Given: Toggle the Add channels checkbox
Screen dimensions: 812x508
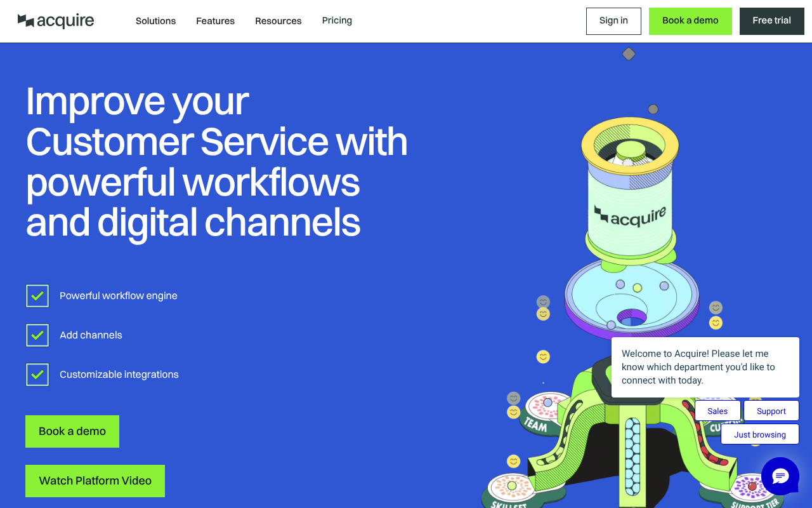Looking at the screenshot, I should click(x=37, y=335).
